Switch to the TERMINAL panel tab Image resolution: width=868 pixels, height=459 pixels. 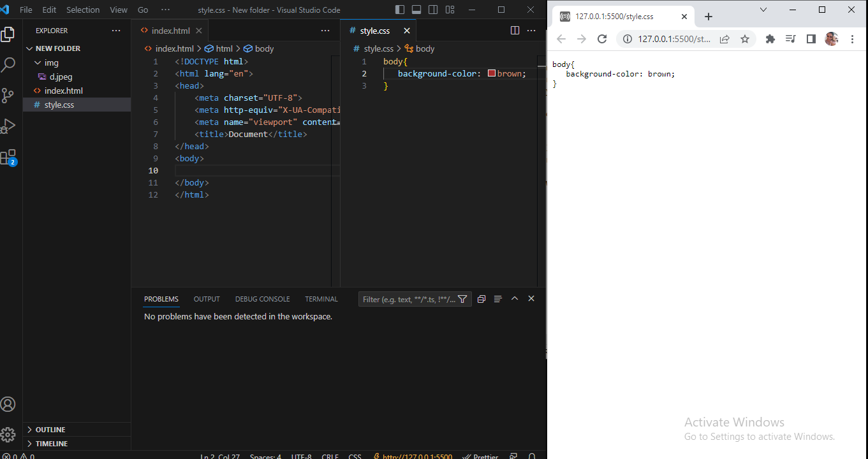(321, 299)
